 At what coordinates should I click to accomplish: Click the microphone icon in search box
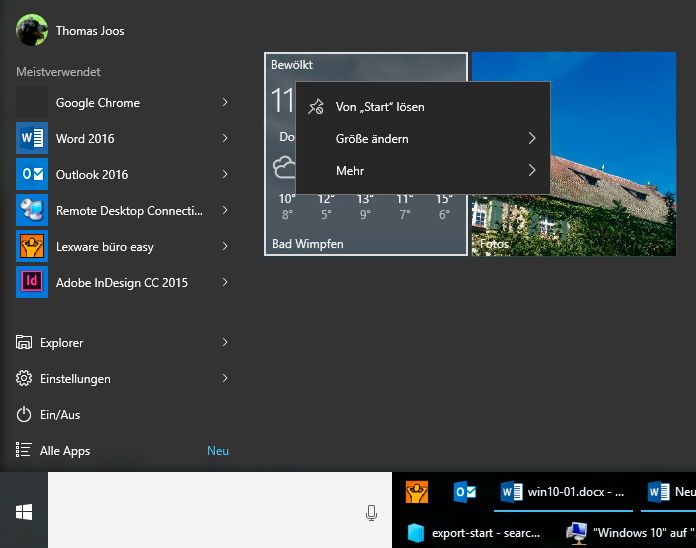pyautogui.click(x=372, y=513)
